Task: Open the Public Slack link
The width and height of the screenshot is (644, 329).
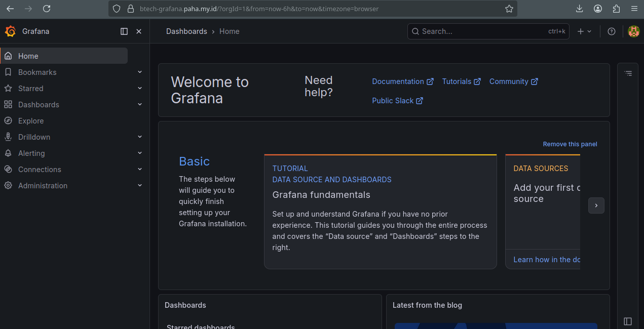Action: point(398,101)
